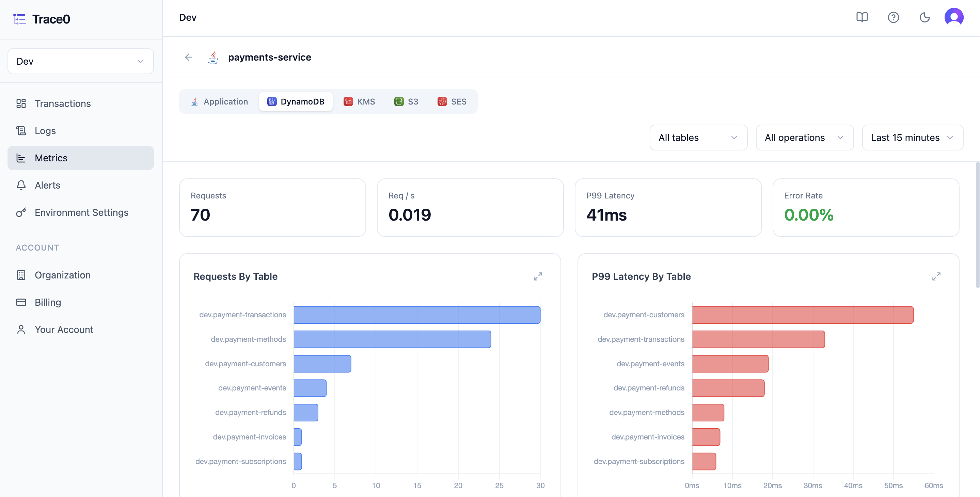
Task: Click the Req / s 0.019 value
Action: (409, 215)
